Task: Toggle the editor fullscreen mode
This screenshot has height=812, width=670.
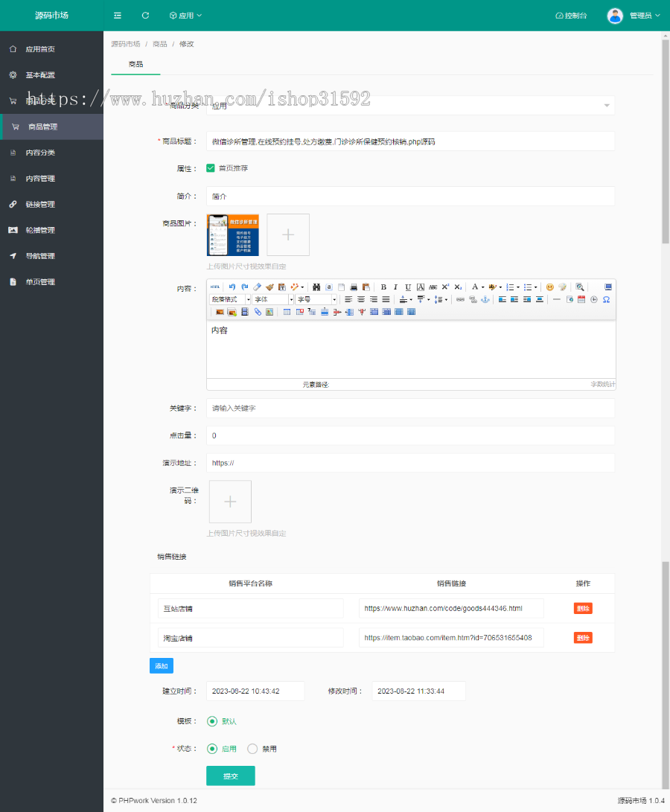Action: [x=608, y=287]
